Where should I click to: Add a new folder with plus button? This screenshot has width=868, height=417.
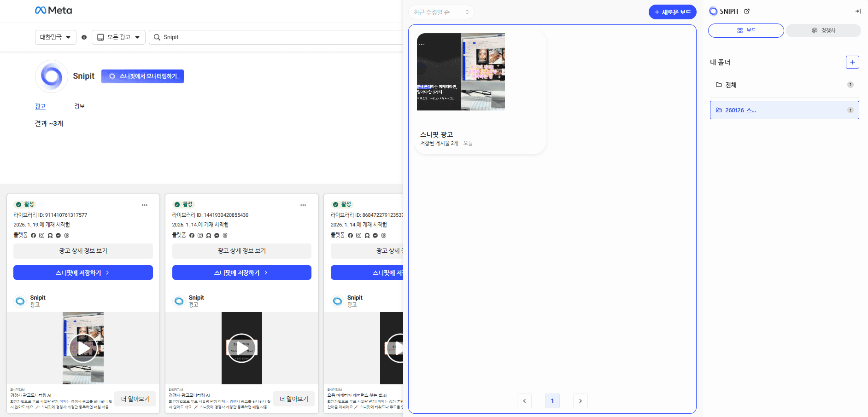click(852, 62)
